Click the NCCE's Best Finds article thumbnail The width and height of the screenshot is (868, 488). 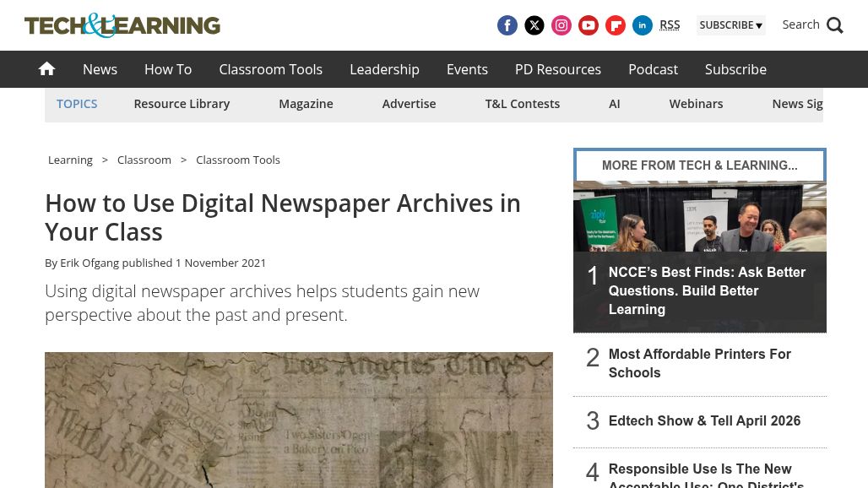(699, 216)
